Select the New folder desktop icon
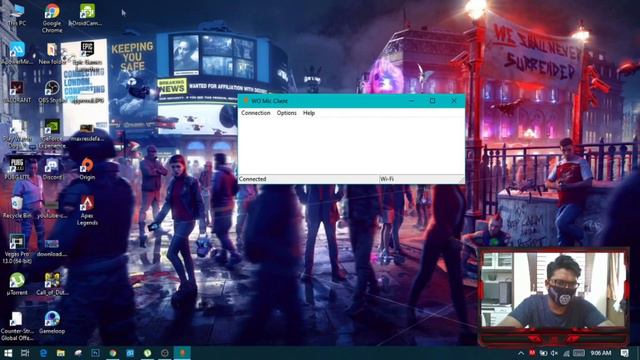 pos(52,53)
